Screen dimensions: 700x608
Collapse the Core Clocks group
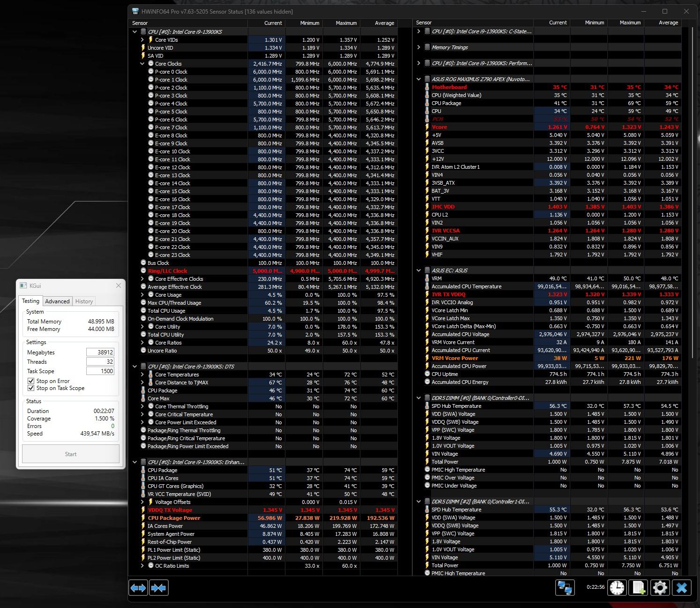(x=142, y=64)
